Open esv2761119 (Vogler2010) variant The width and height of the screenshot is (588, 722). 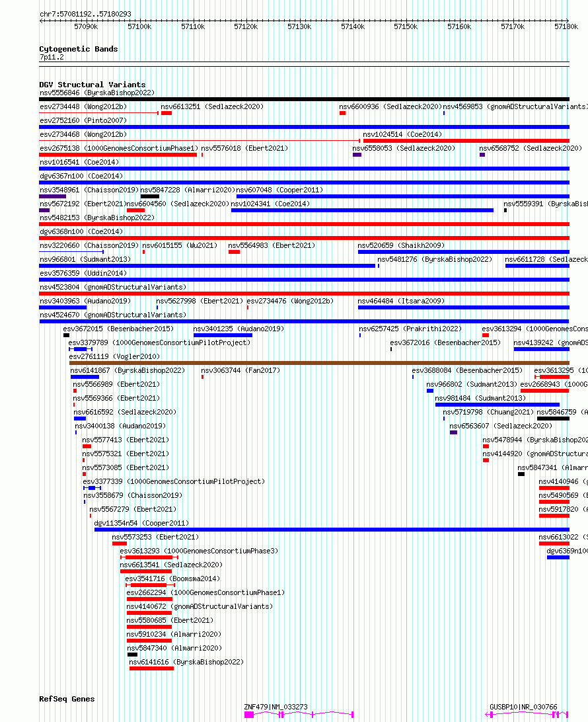tap(114, 356)
